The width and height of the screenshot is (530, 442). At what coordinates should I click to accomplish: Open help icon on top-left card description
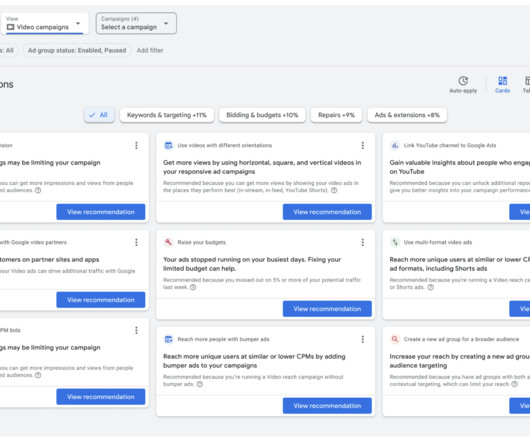tap(38, 190)
